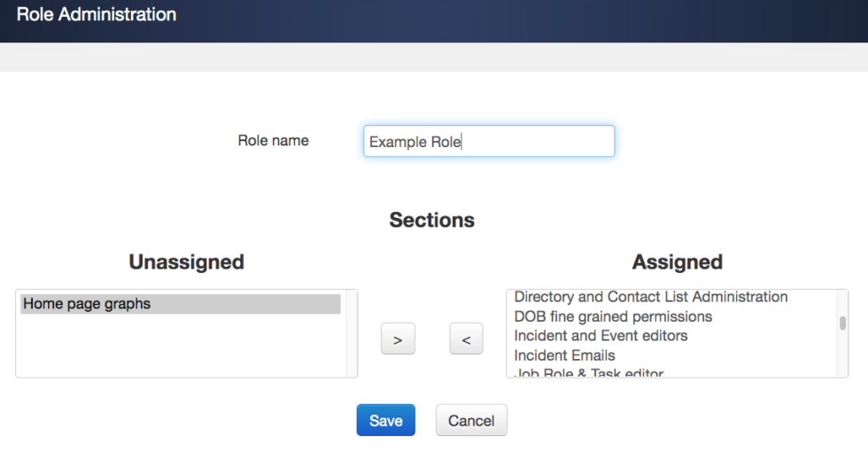
Task: Choose DOB fine grained permissions entry
Action: coord(613,316)
